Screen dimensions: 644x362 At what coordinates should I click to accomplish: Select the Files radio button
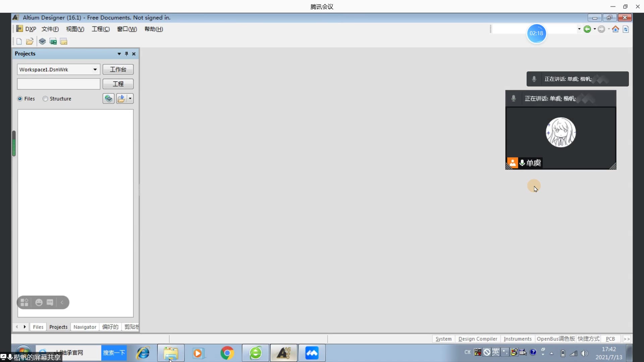point(20,99)
